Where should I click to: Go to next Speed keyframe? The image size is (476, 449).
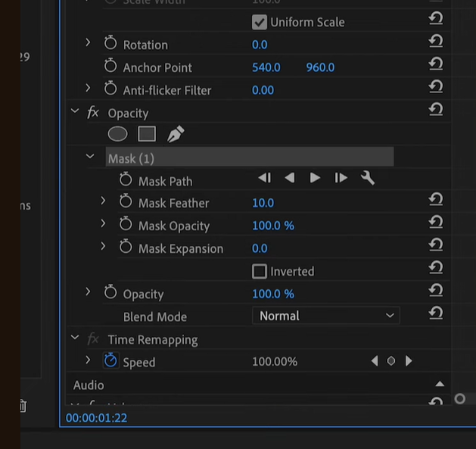409,361
